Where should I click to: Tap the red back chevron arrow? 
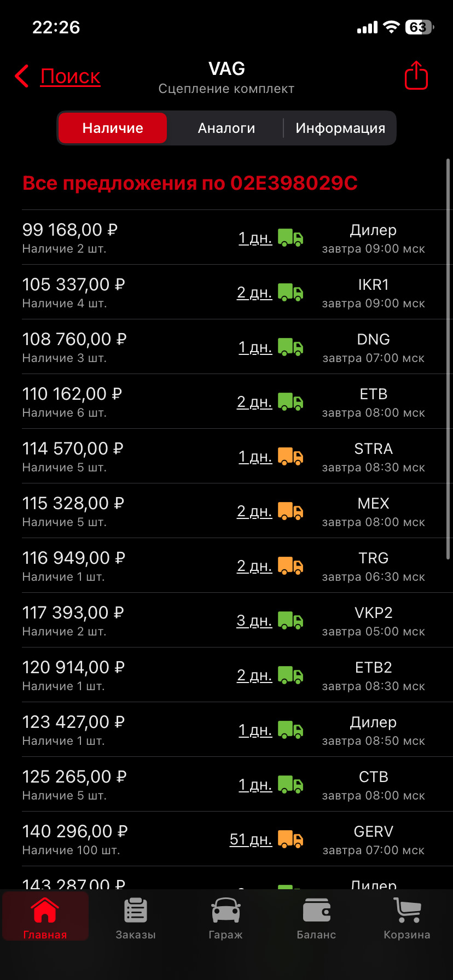tap(22, 77)
